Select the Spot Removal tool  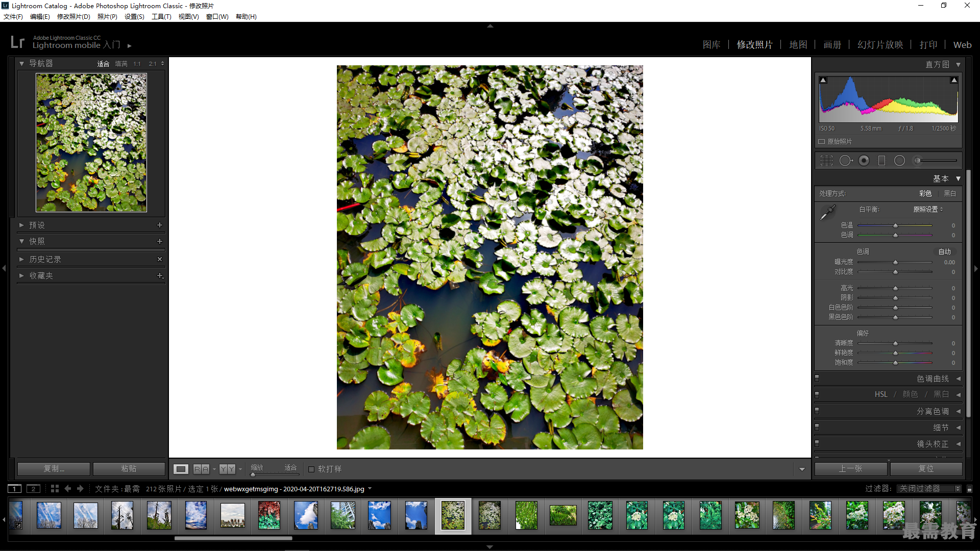846,161
